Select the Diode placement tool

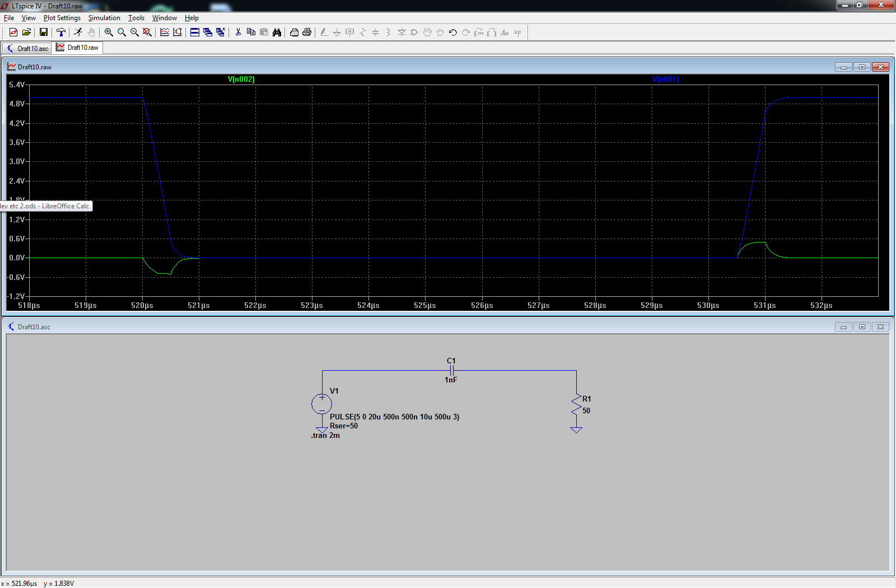402,32
